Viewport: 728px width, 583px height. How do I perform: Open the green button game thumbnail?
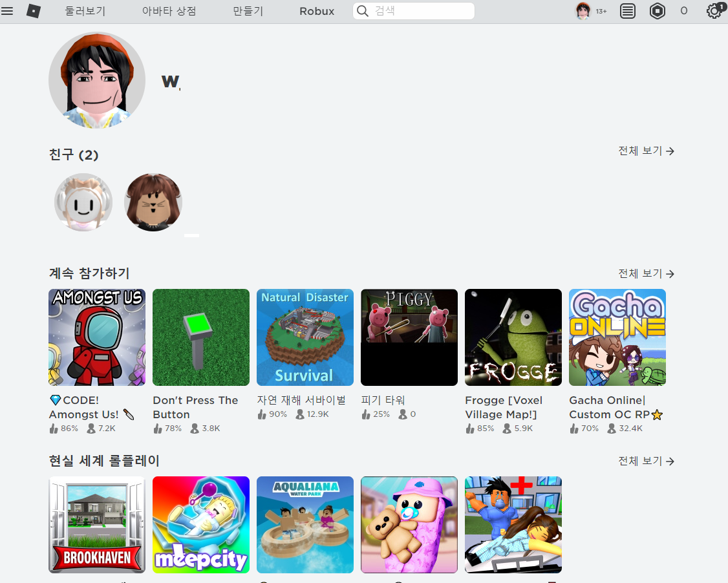tap(201, 337)
